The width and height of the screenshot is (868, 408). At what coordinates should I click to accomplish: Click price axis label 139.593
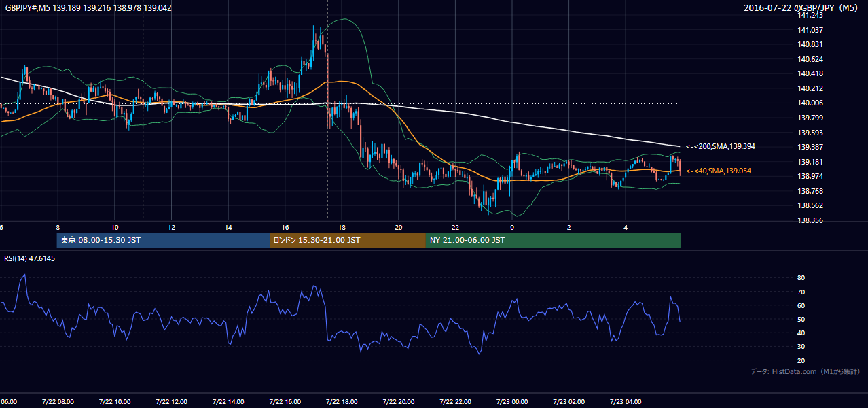tap(810, 133)
